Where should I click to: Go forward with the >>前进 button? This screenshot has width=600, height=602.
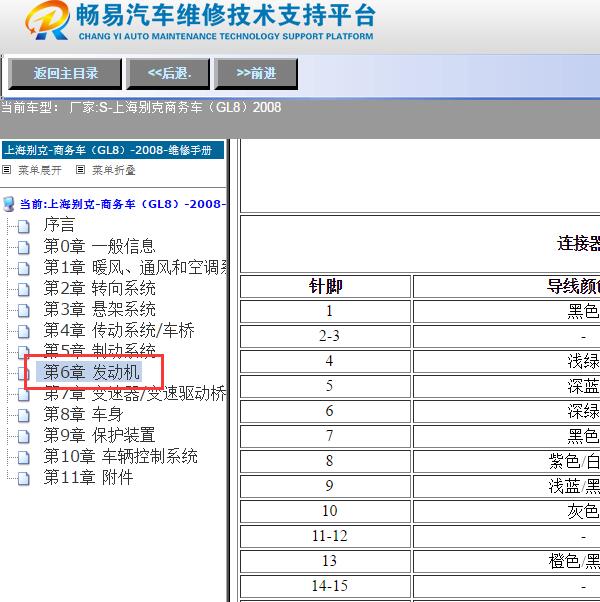click(x=256, y=74)
